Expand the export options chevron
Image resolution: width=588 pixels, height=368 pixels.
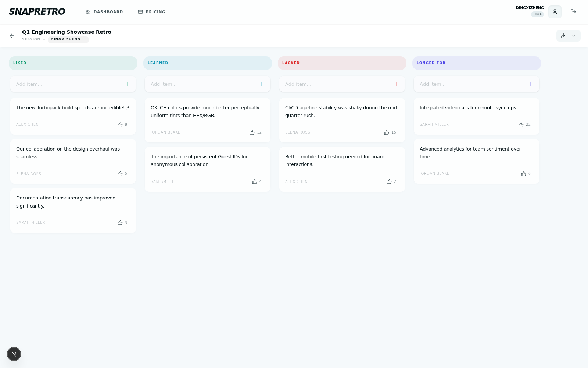click(574, 36)
